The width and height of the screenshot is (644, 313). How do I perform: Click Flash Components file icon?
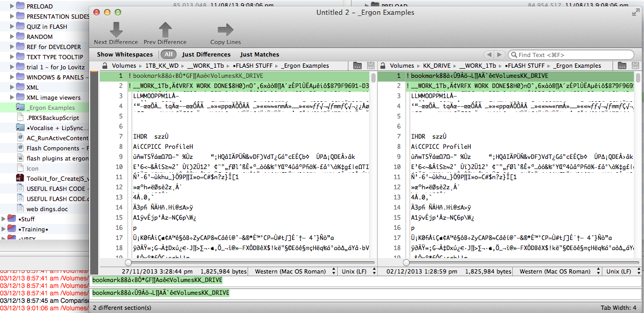click(x=20, y=148)
